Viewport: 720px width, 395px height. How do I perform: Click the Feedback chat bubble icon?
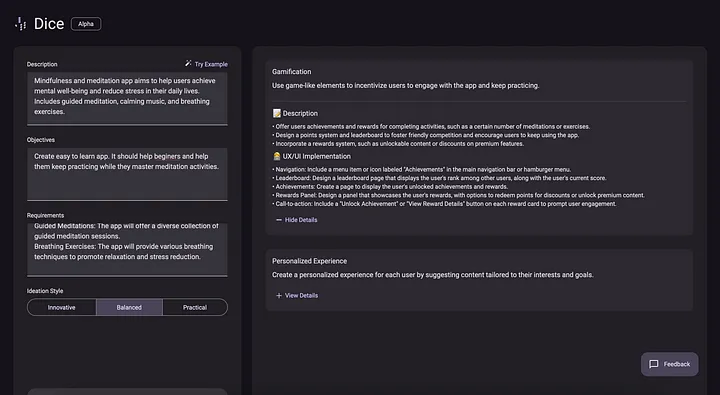(653, 364)
